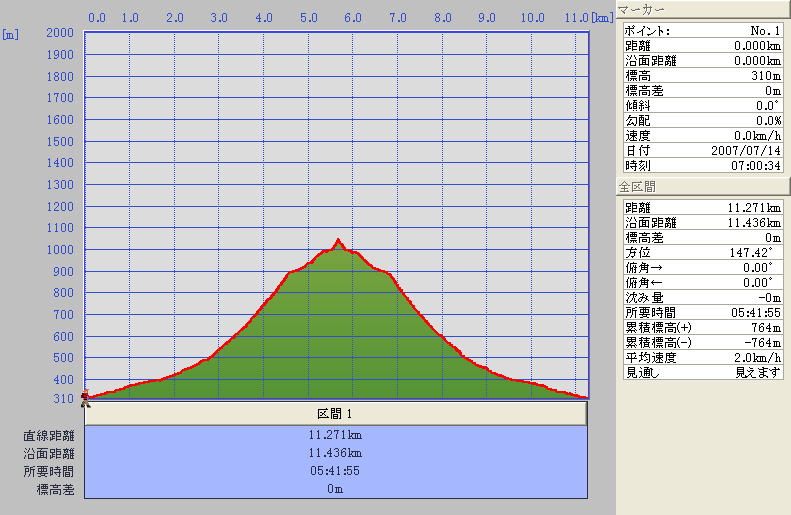Click the 沈み量 -0m row
Image resolution: width=791 pixels, height=515 pixels.
(x=703, y=298)
